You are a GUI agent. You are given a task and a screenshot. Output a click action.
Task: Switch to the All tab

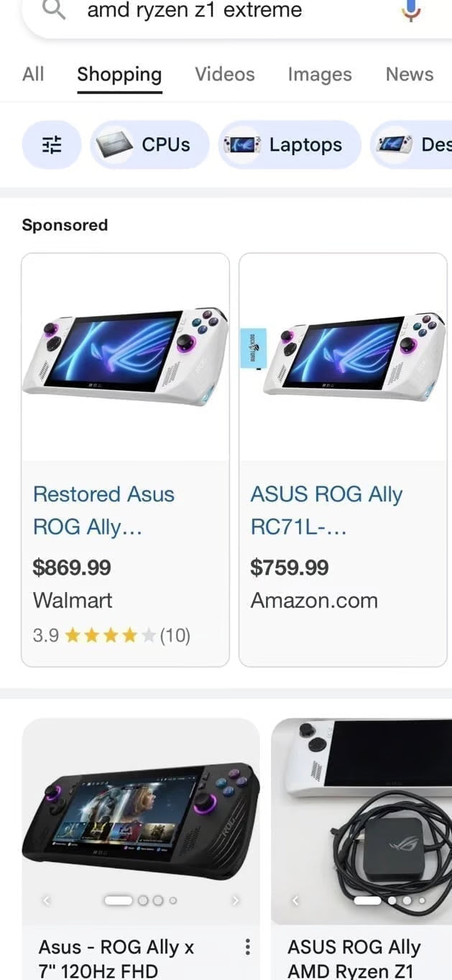[x=33, y=75]
